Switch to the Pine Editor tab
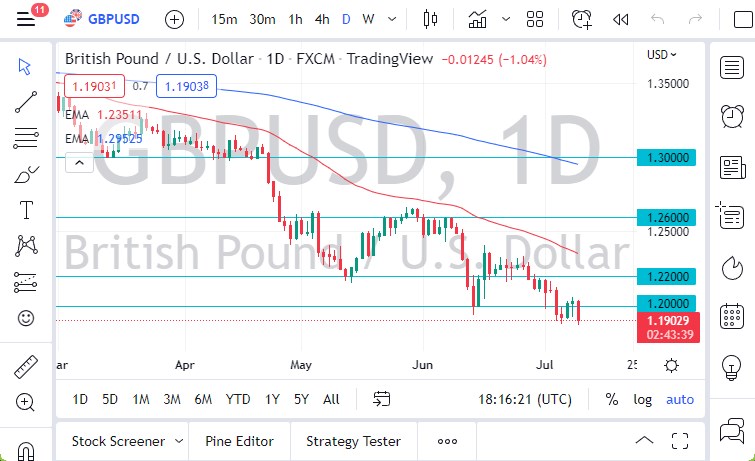755x461 pixels. pyautogui.click(x=240, y=441)
